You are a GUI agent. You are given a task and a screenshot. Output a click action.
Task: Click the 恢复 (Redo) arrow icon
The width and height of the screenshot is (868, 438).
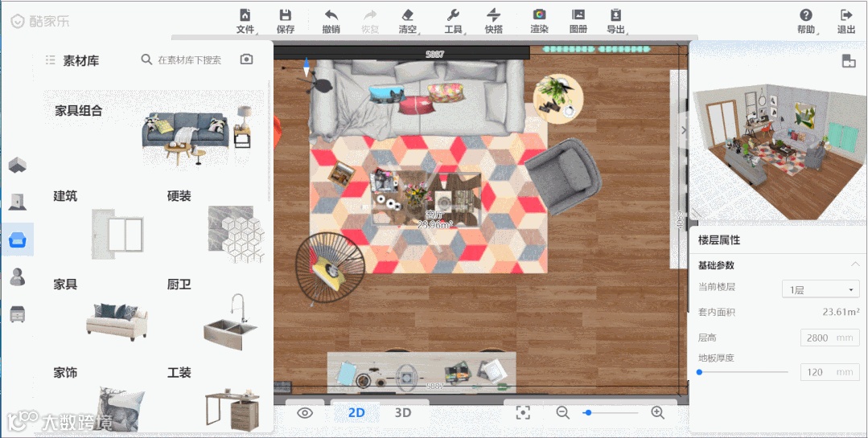(x=370, y=15)
